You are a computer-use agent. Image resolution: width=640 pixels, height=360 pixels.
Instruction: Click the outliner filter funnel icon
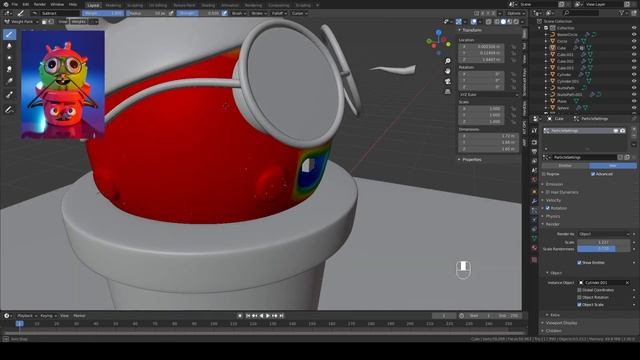click(622, 13)
